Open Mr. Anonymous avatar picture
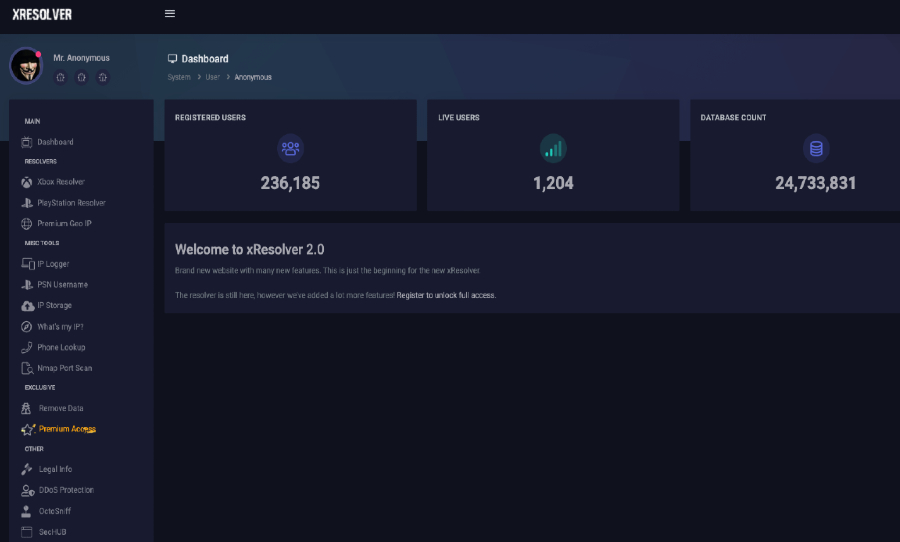This screenshot has width=900, height=542. (26, 65)
